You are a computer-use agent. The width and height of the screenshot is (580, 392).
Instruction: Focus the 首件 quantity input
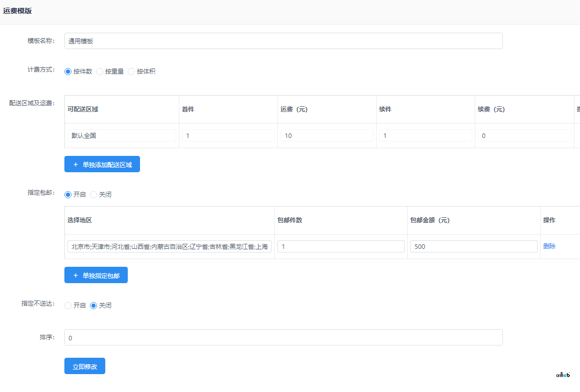pos(228,136)
